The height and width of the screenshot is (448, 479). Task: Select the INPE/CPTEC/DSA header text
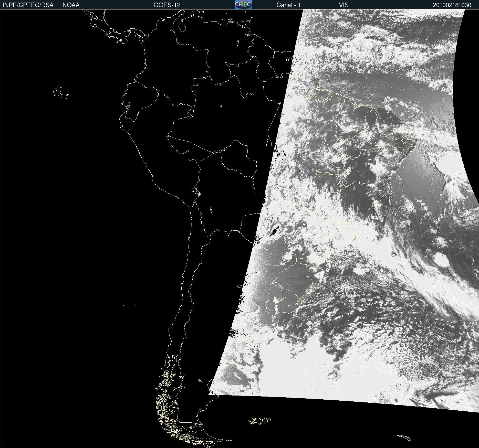(28, 5)
